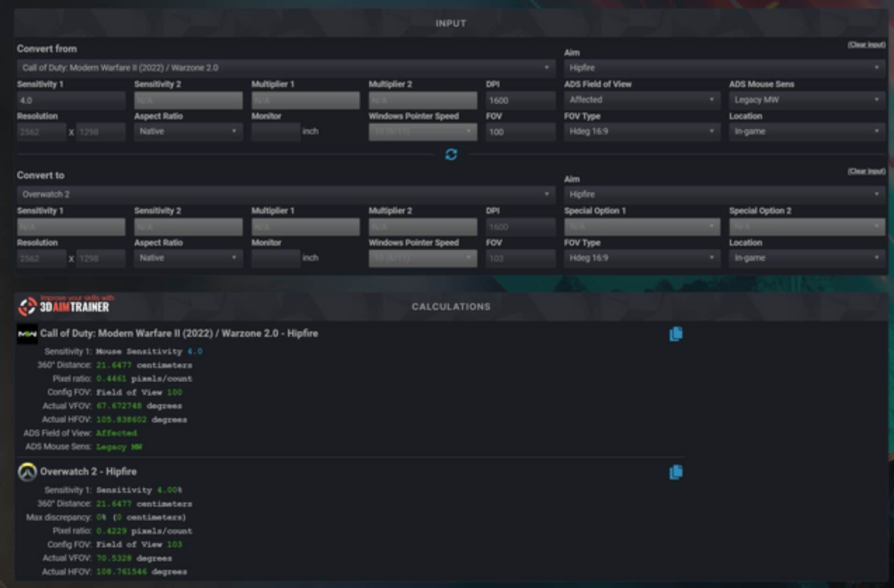Click the Overwatch 2 logo icon

coord(27,472)
